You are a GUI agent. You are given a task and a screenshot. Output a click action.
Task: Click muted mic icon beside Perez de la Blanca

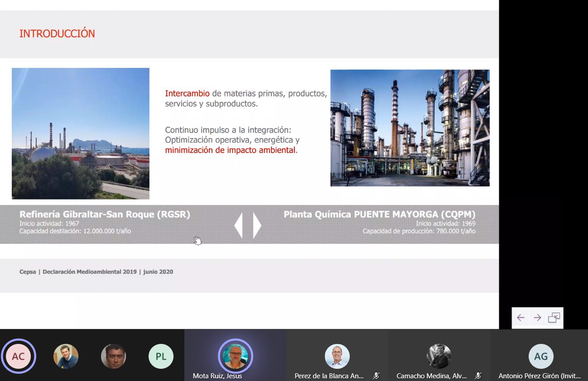pos(376,376)
